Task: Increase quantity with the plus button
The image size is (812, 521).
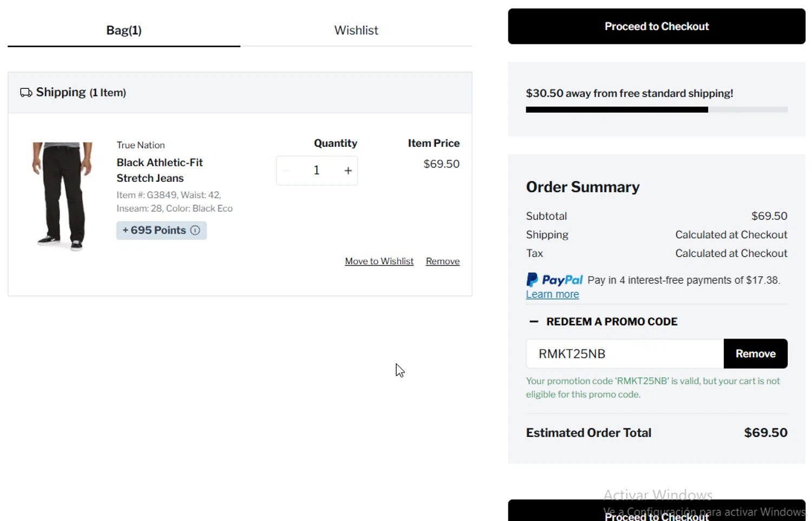Action: click(348, 171)
